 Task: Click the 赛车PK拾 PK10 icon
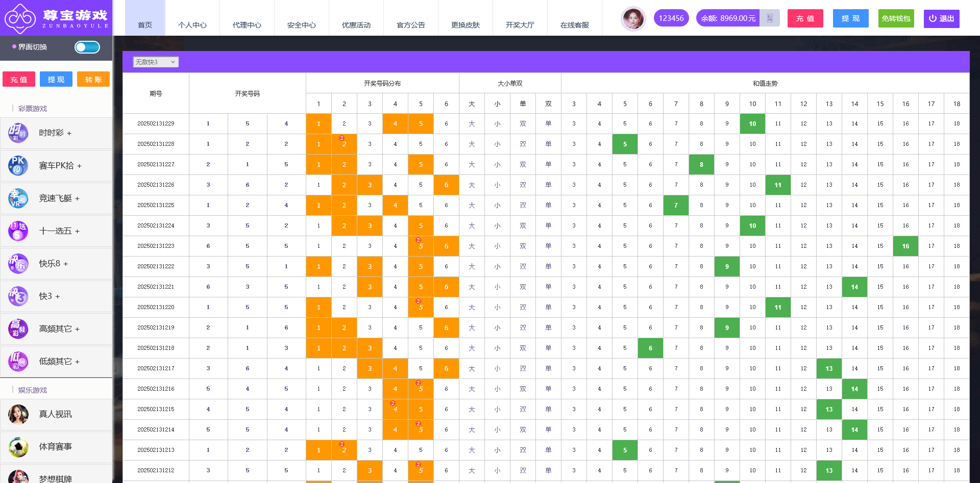[x=18, y=166]
